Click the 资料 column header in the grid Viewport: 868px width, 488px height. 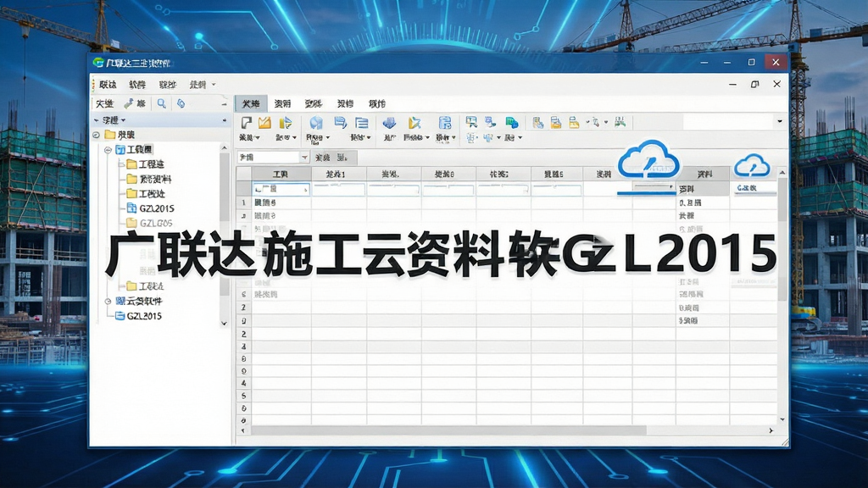(x=704, y=175)
